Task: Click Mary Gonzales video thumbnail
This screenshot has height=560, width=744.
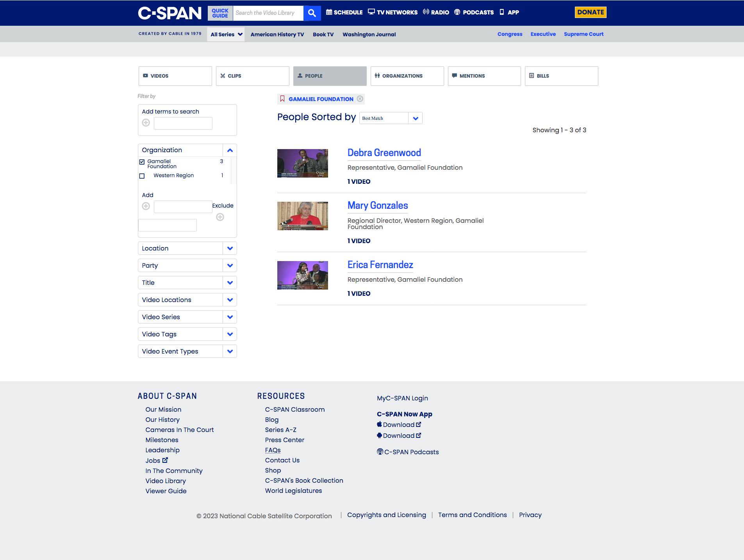Action: pyautogui.click(x=303, y=216)
